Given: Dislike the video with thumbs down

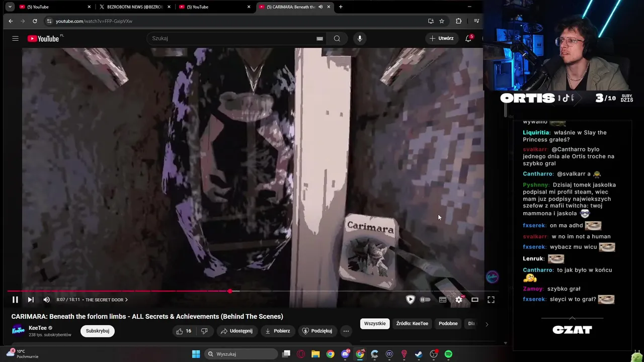Looking at the screenshot, I should click(x=204, y=331).
